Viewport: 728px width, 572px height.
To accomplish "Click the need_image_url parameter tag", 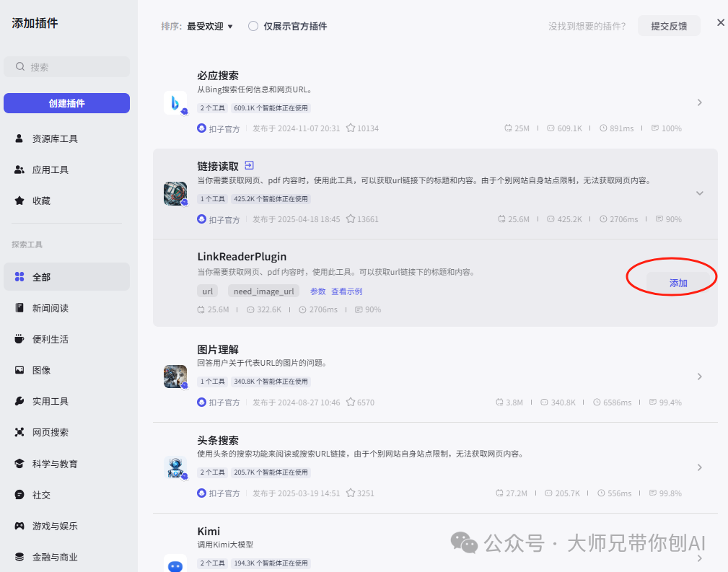I will click(263, 291).
